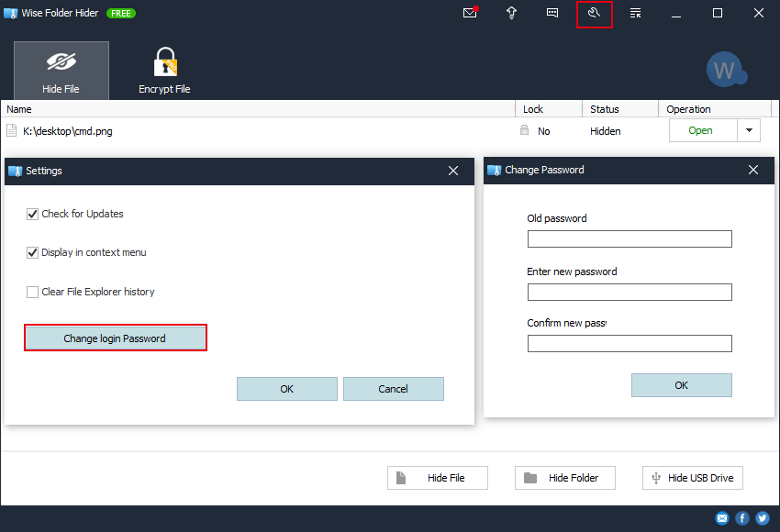Confirm Settings dialog with OK

coord(287,389)
